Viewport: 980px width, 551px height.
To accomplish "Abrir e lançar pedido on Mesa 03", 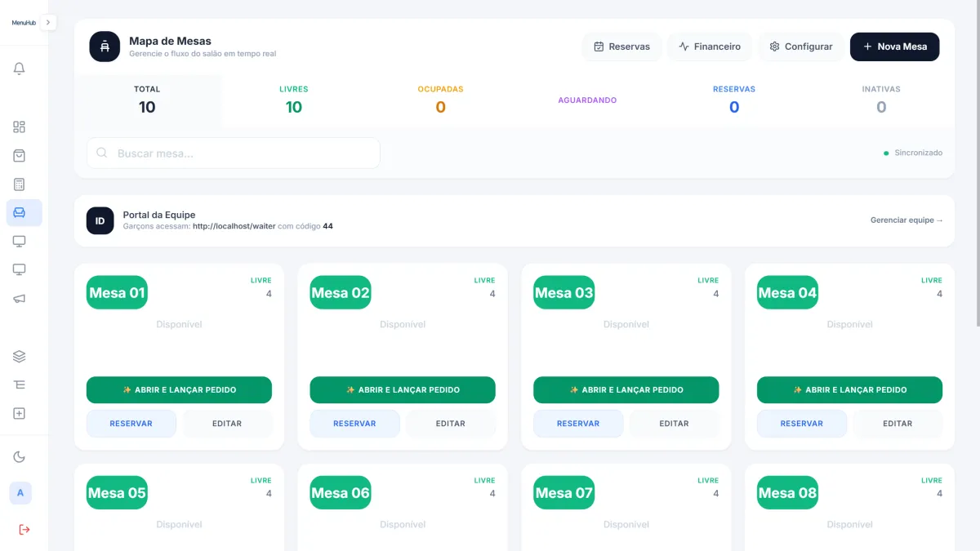I will pos(626,389).
